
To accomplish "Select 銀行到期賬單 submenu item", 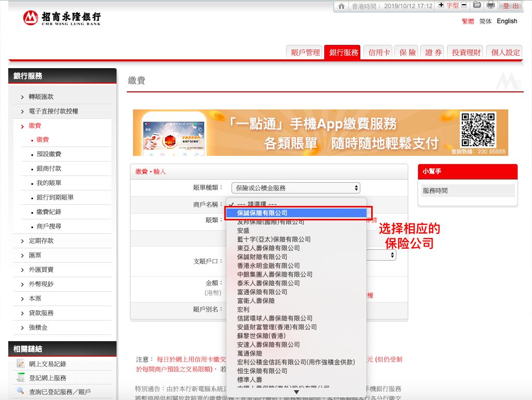I will pyautogui.click(x=55, y=197).
